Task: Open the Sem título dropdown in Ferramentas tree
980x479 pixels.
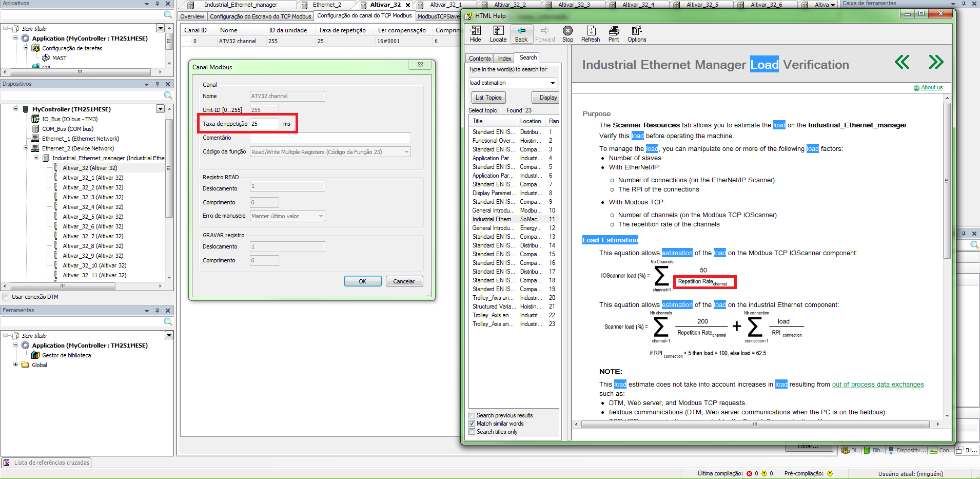Action: [168, 335]
